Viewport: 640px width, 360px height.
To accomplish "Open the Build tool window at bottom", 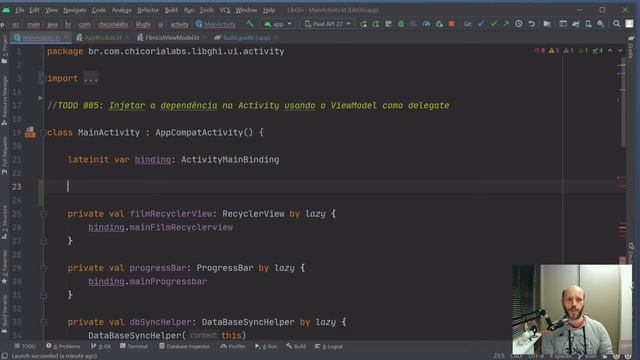I will (x=296, y=346).
